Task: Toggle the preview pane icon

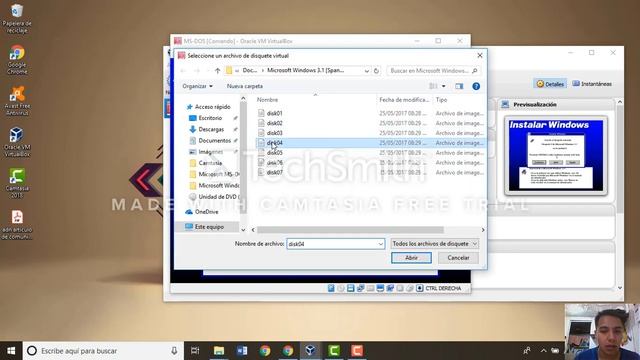Action: click(x=459, y=86)
